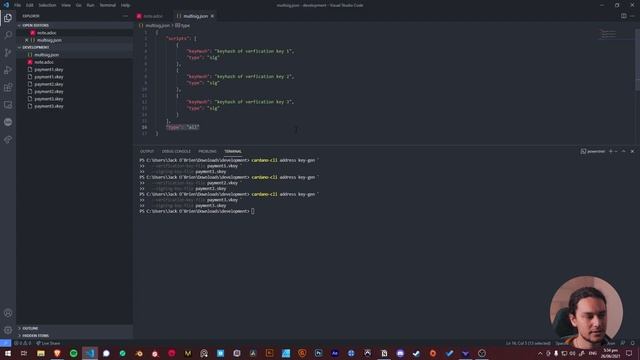The width and height of the screenshot is (640, 360).
Task: Open the View menu
Action: 66,5
